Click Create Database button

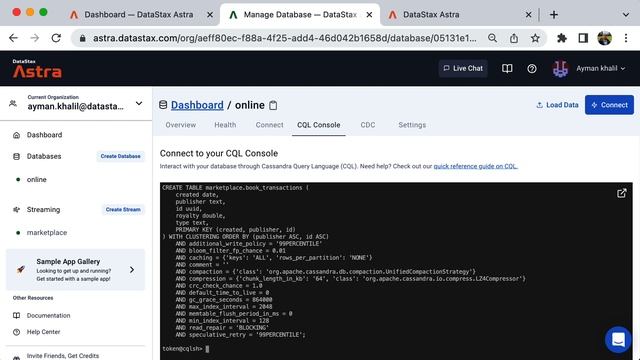coord(120,156)
